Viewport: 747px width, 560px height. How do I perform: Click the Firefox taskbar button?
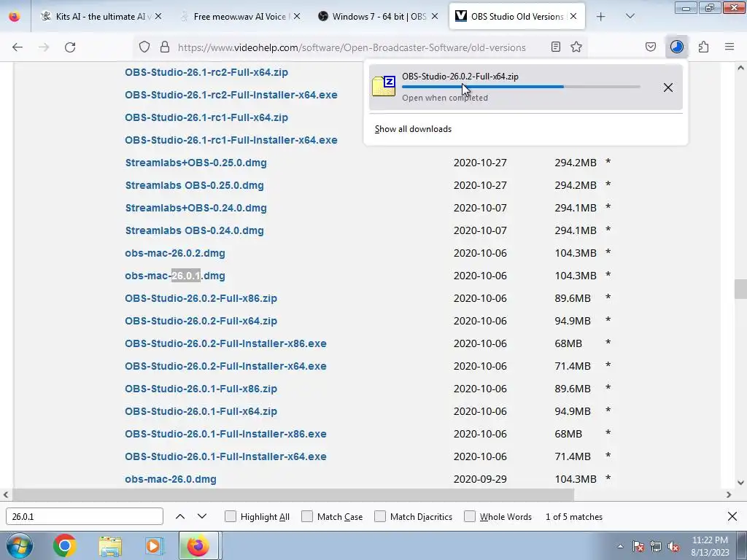click(x=198, y=545)
